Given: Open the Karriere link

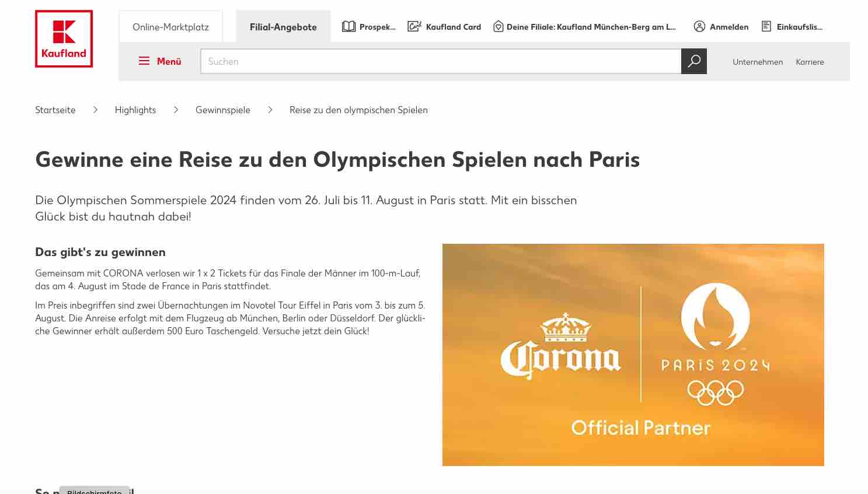Looking at the screenshot, I should 810,62.
